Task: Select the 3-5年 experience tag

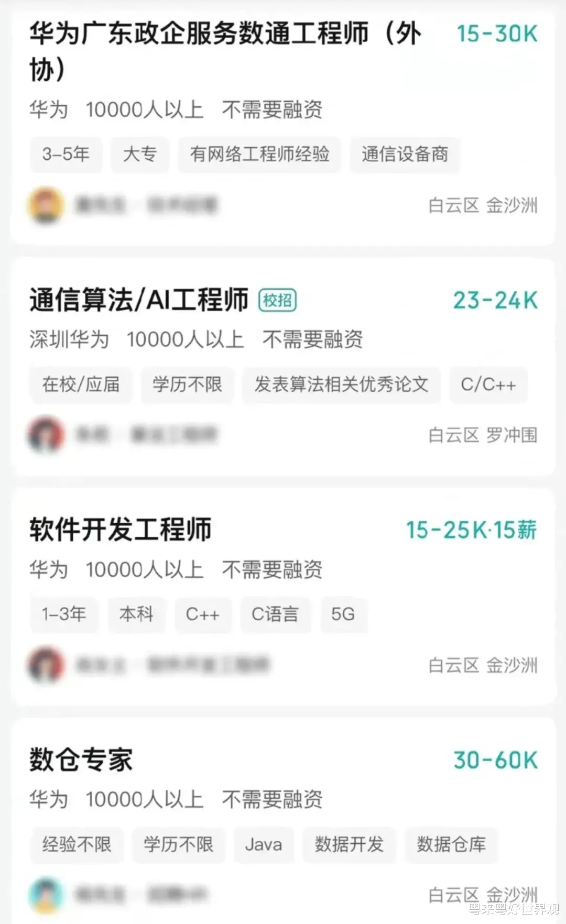Action: (66, 154)
